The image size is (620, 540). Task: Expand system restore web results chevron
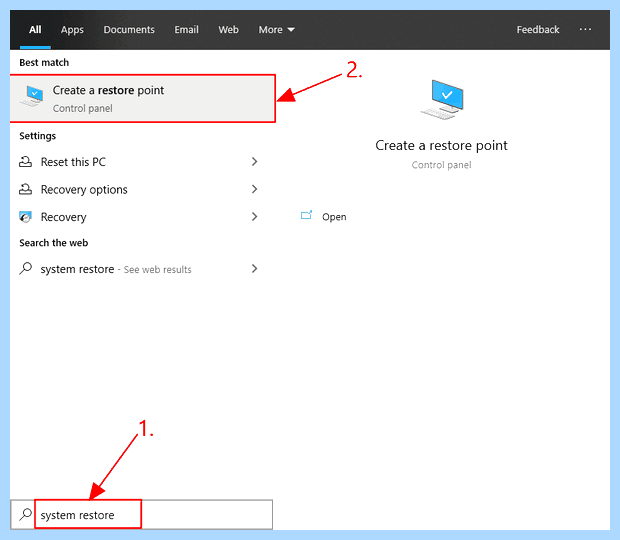[255, 269]
